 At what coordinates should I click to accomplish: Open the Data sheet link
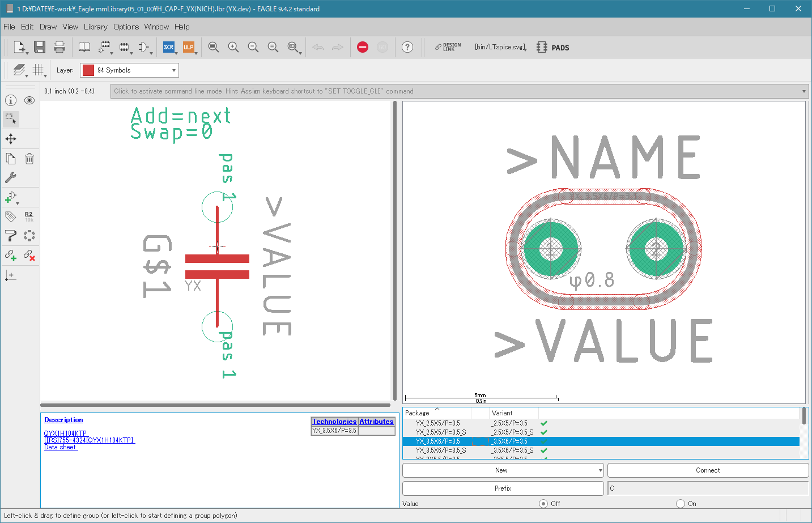[x=61, y=447]
